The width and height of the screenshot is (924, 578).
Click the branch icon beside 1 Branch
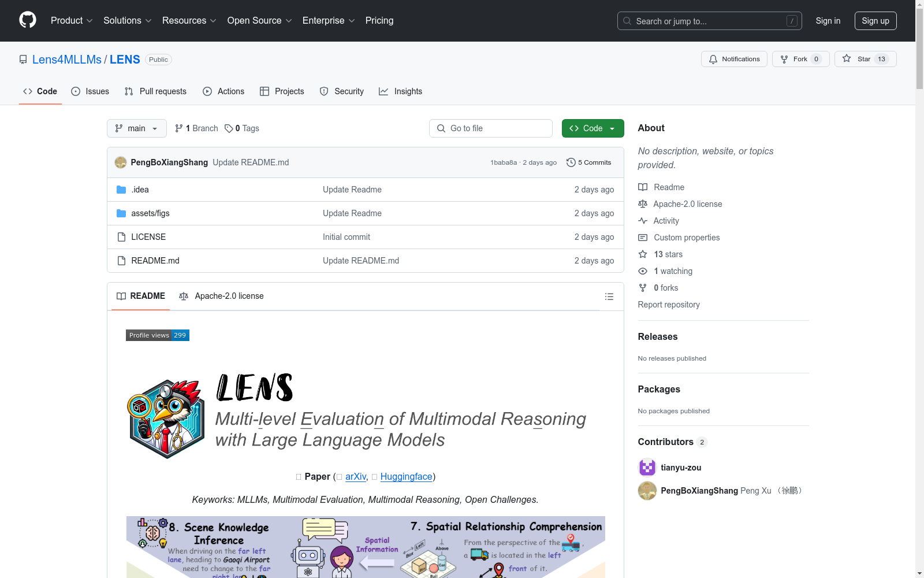tap(179, 128)
